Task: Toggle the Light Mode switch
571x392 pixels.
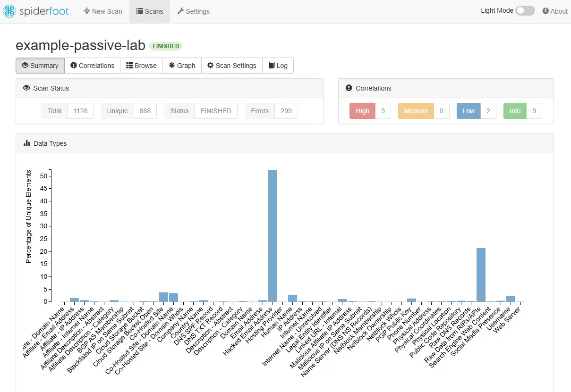Action: [525, 11]
